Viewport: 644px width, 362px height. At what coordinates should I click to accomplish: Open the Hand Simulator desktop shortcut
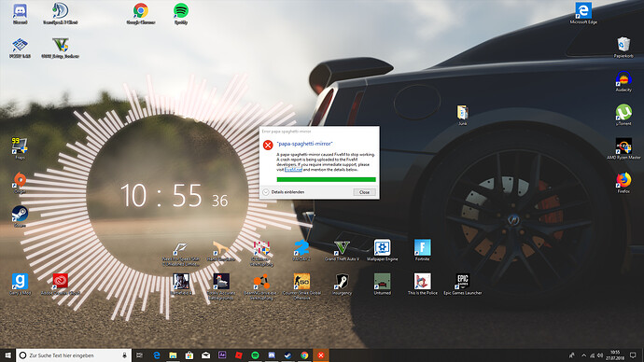[221, 250]
